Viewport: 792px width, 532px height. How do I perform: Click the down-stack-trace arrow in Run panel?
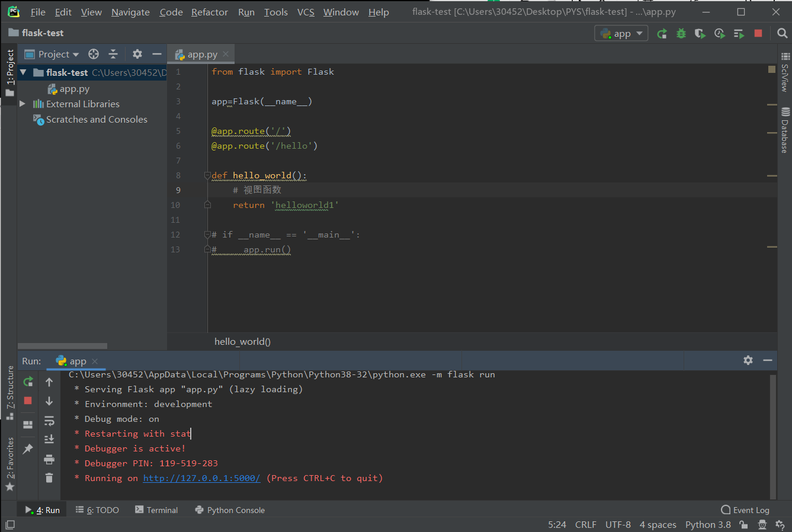(49, 401)
